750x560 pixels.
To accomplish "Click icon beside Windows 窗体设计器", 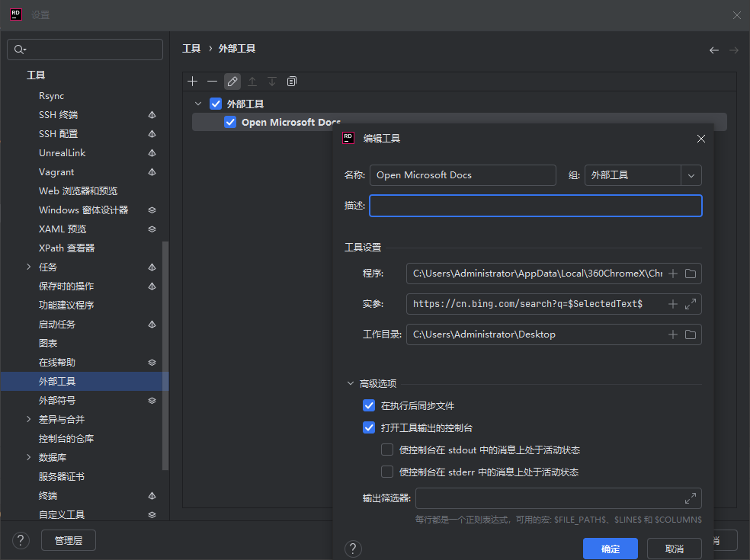I will pyautogui.click(x=152, y=210).
